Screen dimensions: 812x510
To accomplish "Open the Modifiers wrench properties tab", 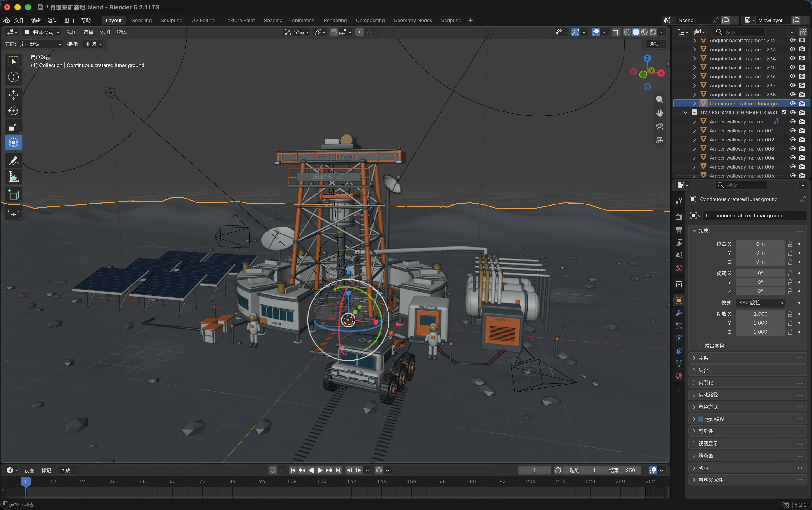I will click(679, 313).
